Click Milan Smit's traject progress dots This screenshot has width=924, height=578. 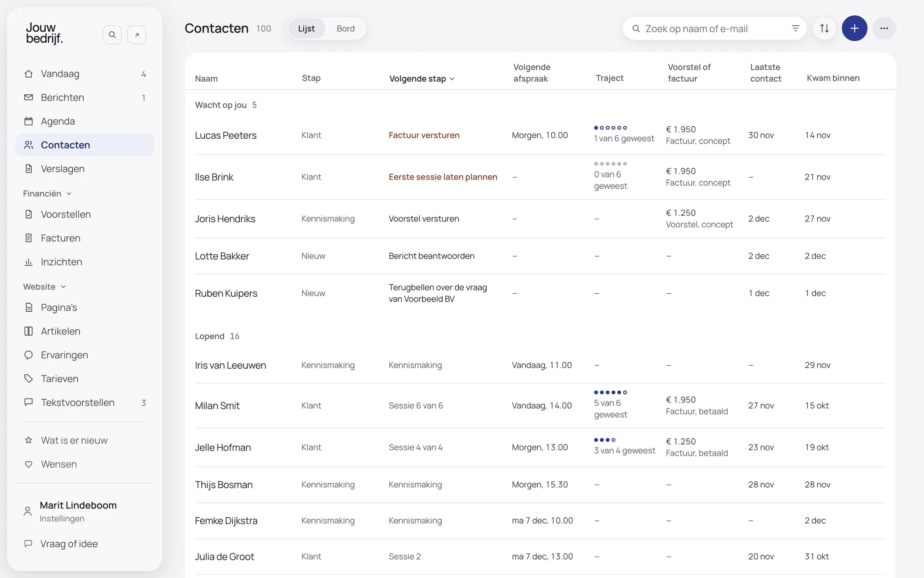pyautogui.click(x=610, y=392)
